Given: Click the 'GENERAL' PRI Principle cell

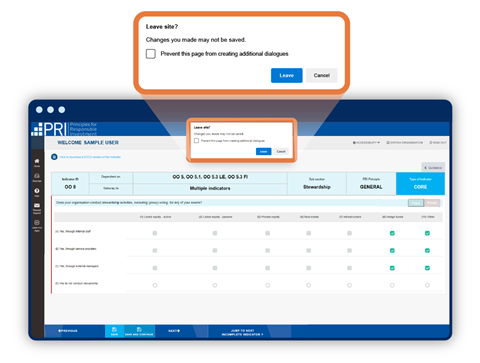Looking at the screenshot, I should tap(371, 184).
